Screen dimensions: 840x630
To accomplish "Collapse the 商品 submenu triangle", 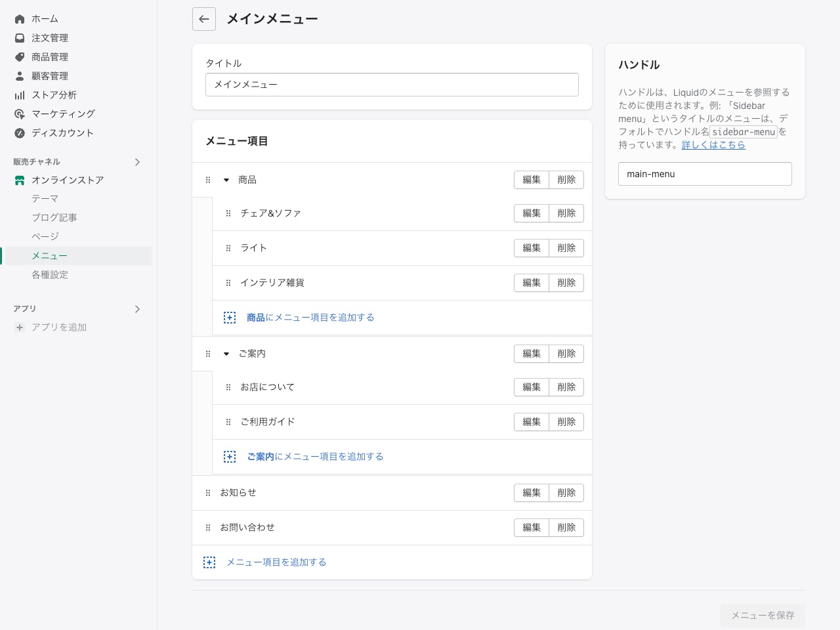I will click(x=226, y=180).
